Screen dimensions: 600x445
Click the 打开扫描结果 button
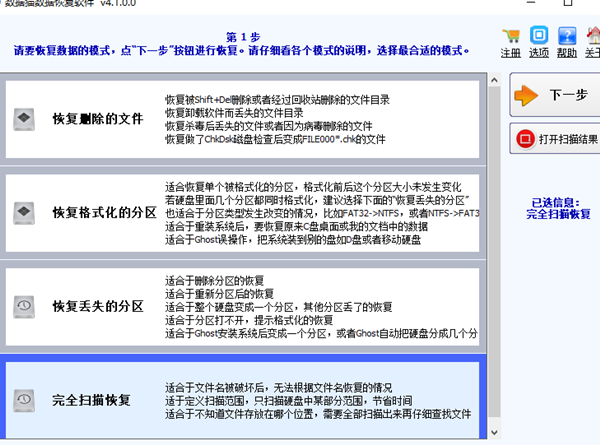coord(555,139)
